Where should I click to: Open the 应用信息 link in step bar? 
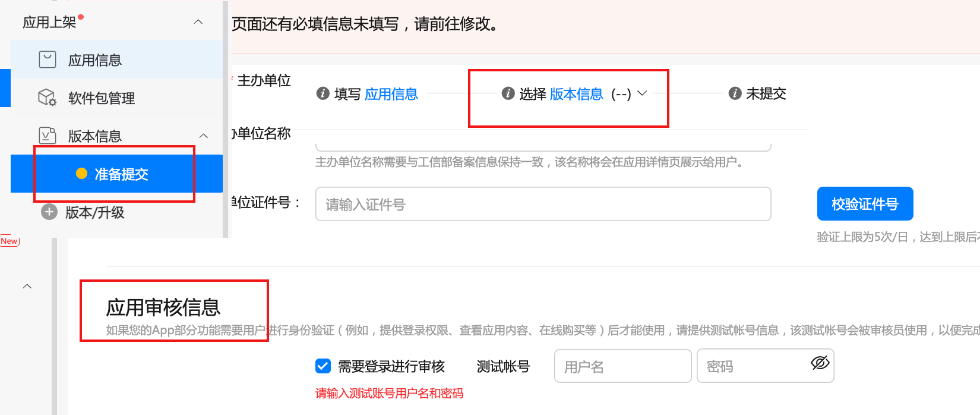(x=391, y=94)
